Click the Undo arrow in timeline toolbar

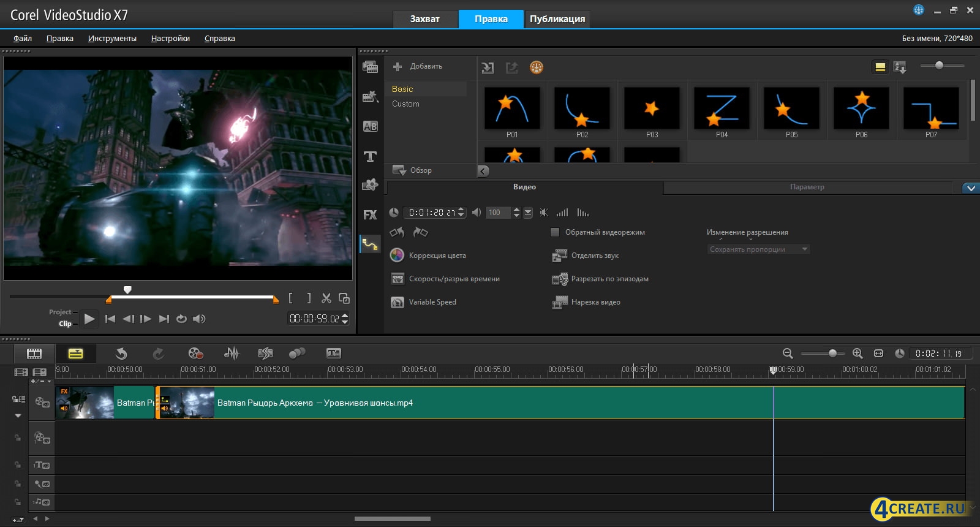tap(121, 354)
